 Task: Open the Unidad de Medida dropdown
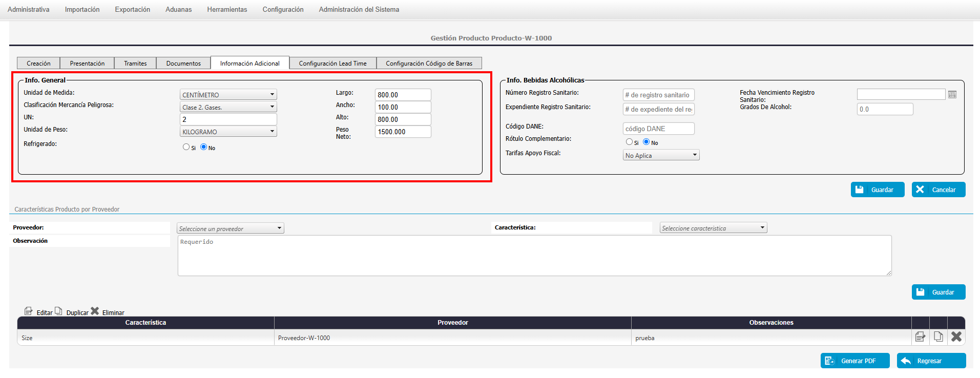[228, 95]
